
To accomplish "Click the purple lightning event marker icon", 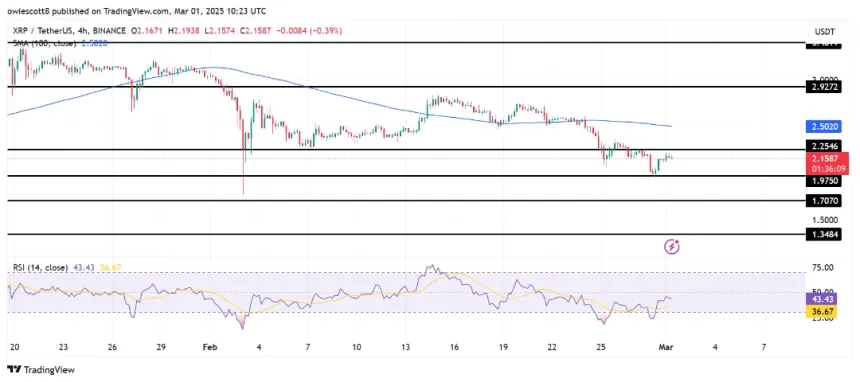I will [x=672, y=247].
